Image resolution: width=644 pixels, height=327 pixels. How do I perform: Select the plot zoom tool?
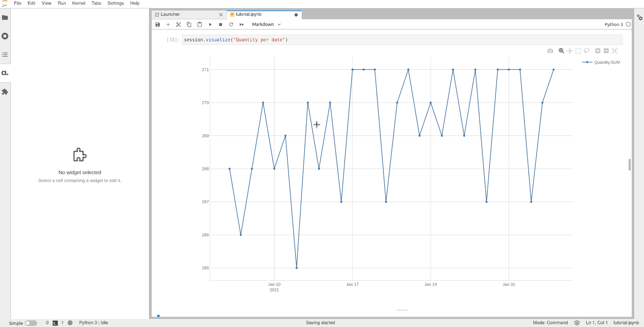pyautogui.click(x=561, y=51)
